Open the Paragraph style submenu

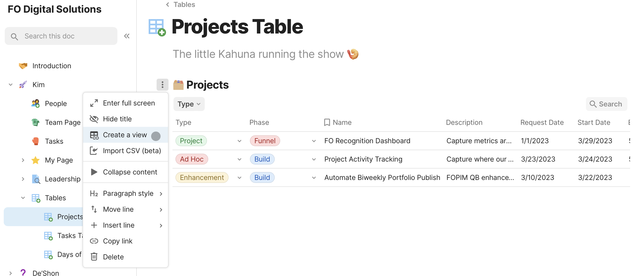pyautogui.click(x=128, y=193)
